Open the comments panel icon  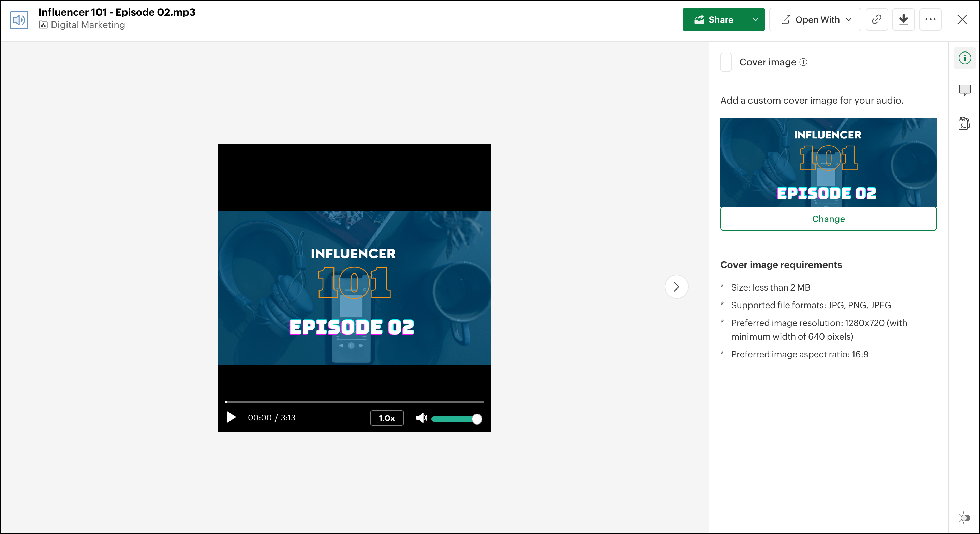(964, 90)
